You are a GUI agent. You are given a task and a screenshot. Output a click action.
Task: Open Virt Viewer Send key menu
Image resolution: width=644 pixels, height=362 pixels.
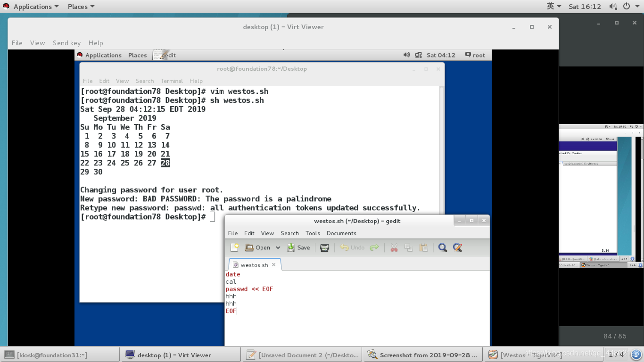[x=66, y=43]
